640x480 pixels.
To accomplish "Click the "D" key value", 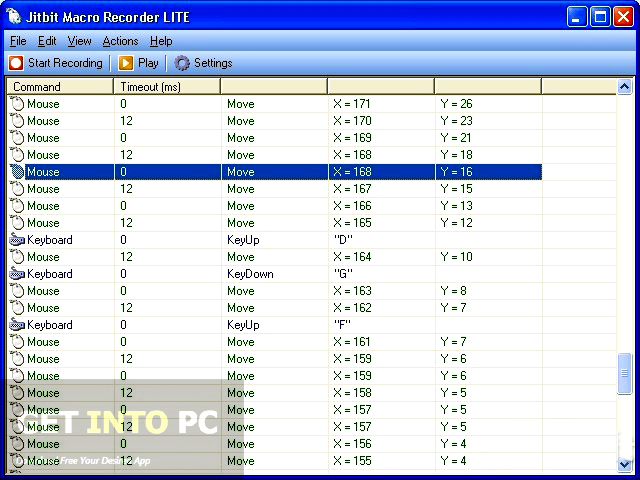I will point(343,240).
